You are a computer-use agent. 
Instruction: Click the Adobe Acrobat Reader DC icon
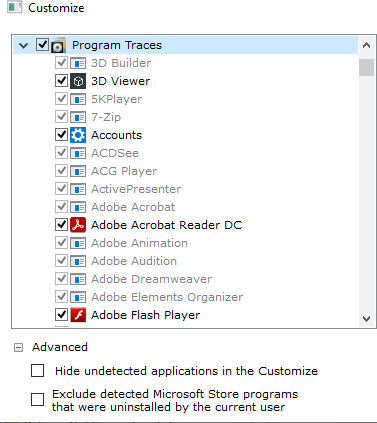pyautogui.click(x=78, y=225)
